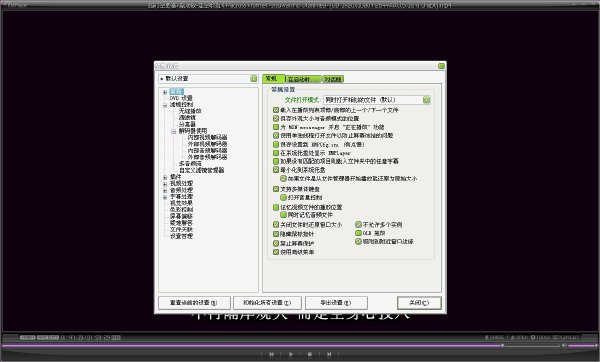Select 屏幕捕获 in settings tree

point(181,216)
